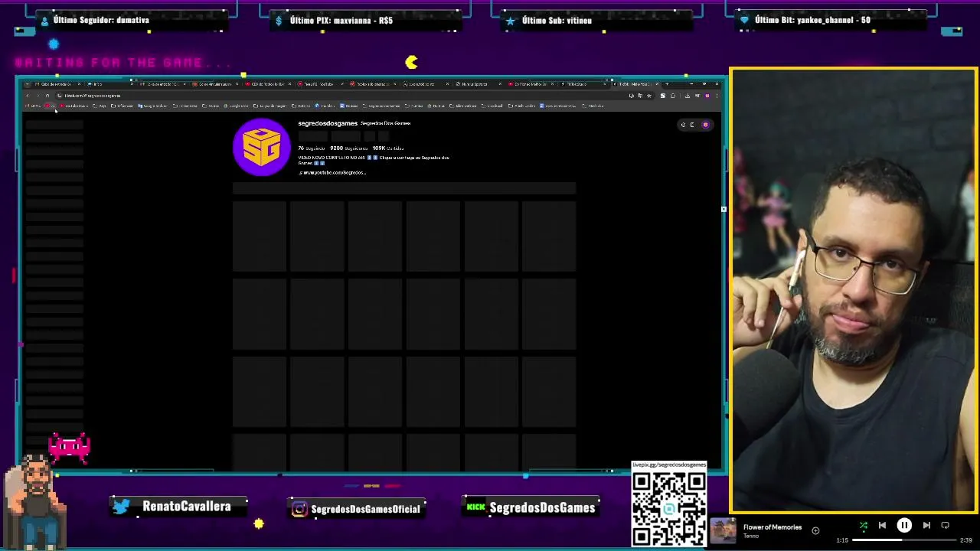This screenshot has width=980, height=551.
Task: Click the livepix.gg/segredosdosgames URL text
Action: point(669,465)
